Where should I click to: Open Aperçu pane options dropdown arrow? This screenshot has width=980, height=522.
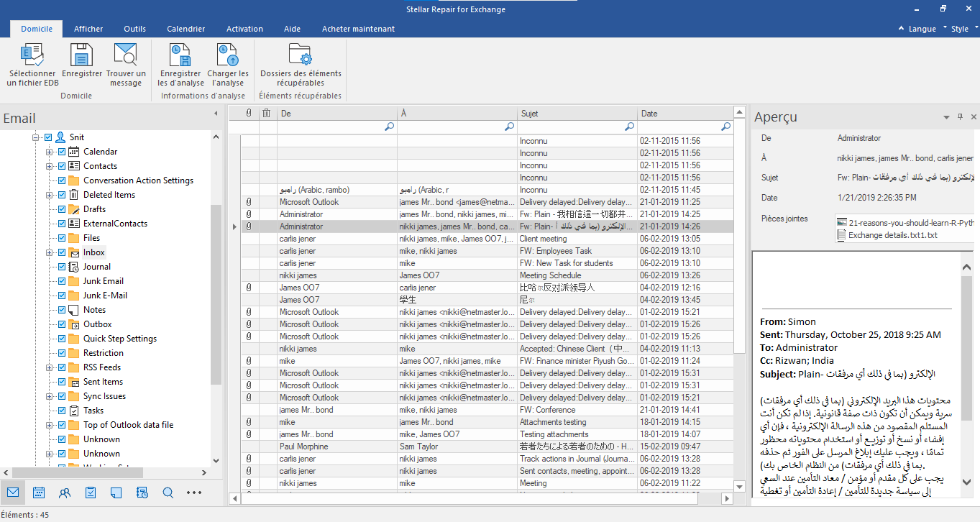click(947, 116)
